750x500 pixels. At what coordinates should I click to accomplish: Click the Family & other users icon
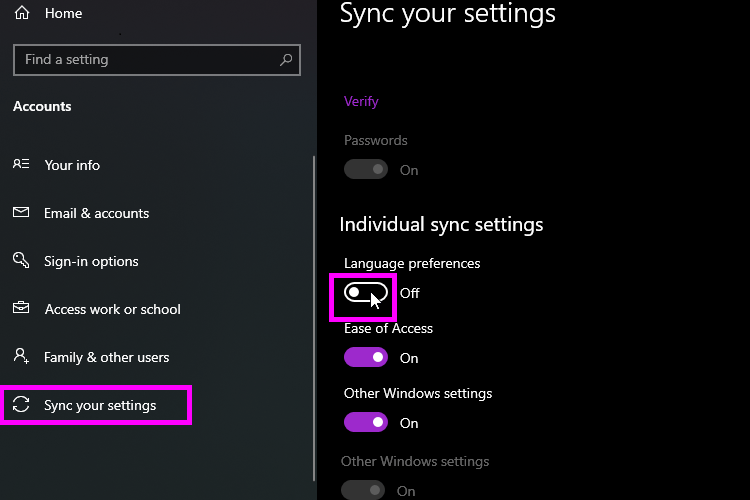[x=21, y=356]
